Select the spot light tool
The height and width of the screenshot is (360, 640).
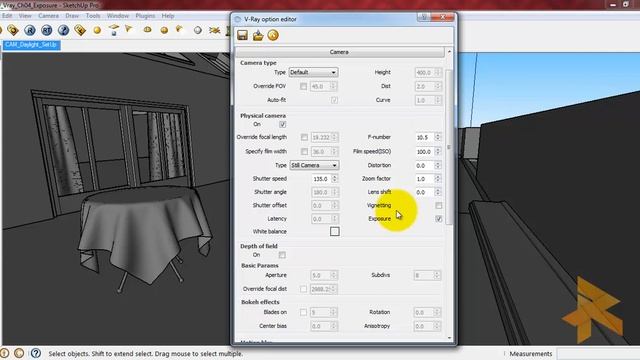pos(129,29)
